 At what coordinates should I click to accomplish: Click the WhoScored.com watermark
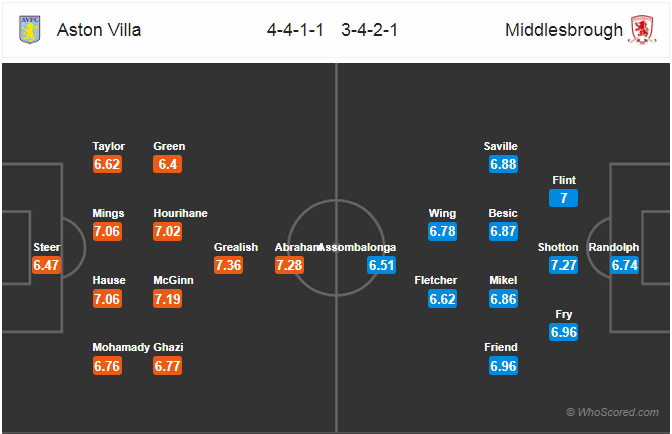coord(612,412)
